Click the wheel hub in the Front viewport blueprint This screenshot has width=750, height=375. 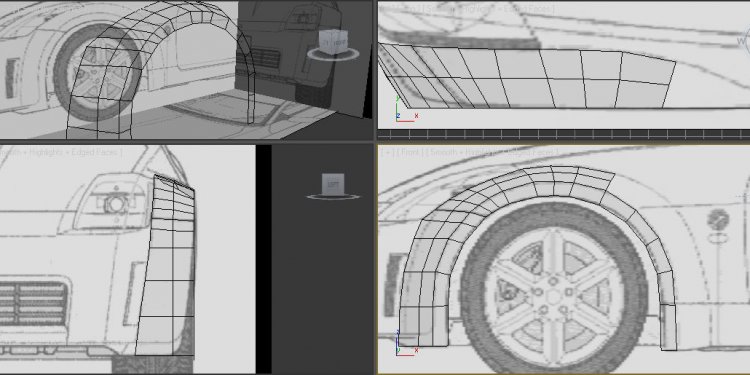click(553, 297)
